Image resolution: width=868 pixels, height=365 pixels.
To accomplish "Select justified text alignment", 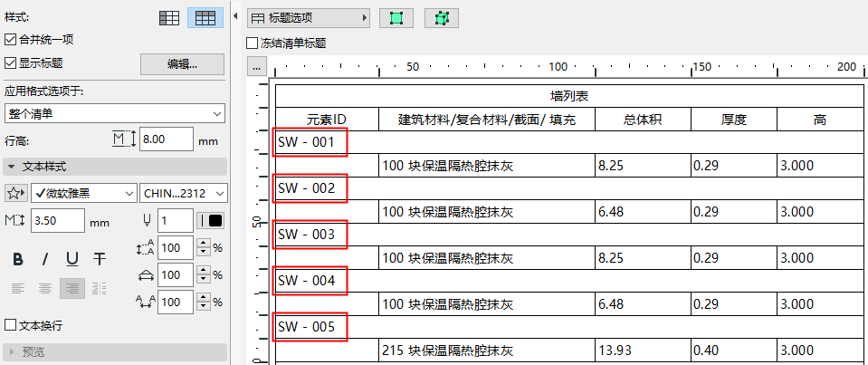I will tap(100, 289).
